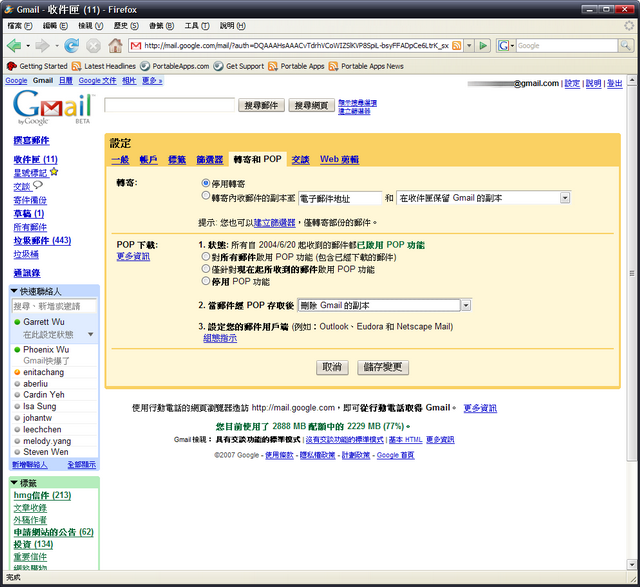The height and width of the screenshot is (587, 640).
Task: Open the inbox (11) link
Action: (36, 159)
